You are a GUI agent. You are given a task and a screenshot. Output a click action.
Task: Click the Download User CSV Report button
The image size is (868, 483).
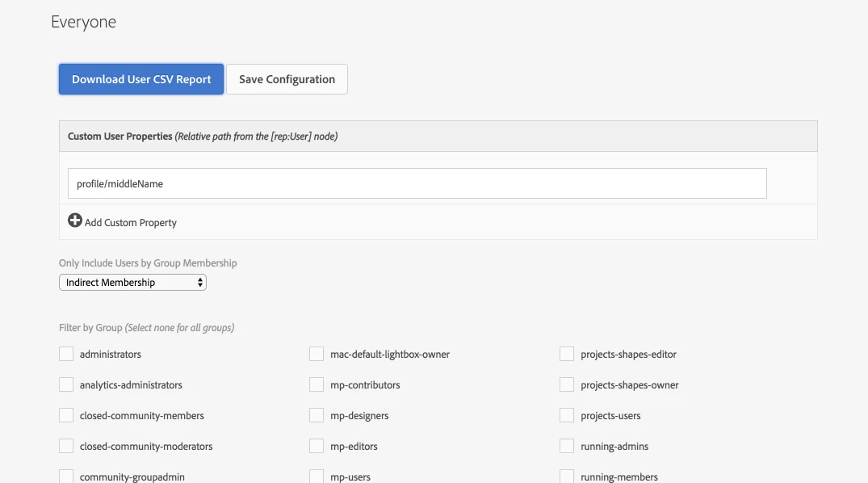coord(141,79)
